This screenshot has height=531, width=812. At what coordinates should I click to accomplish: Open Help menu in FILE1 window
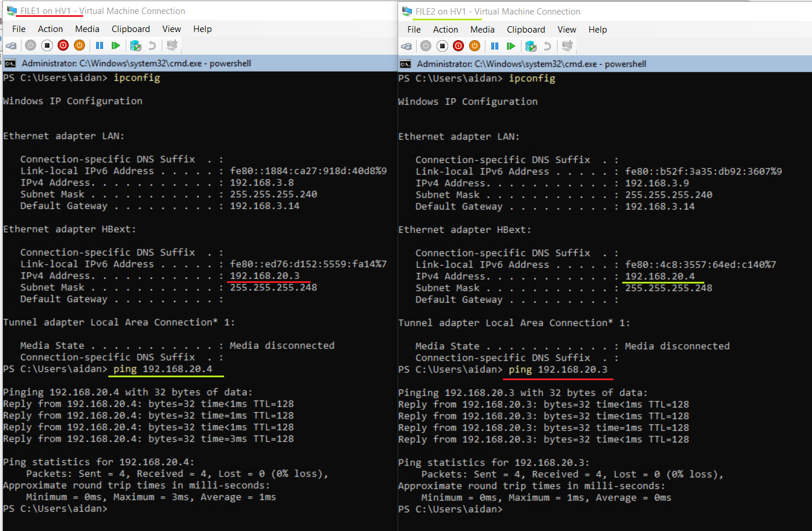tap(203, 29)
